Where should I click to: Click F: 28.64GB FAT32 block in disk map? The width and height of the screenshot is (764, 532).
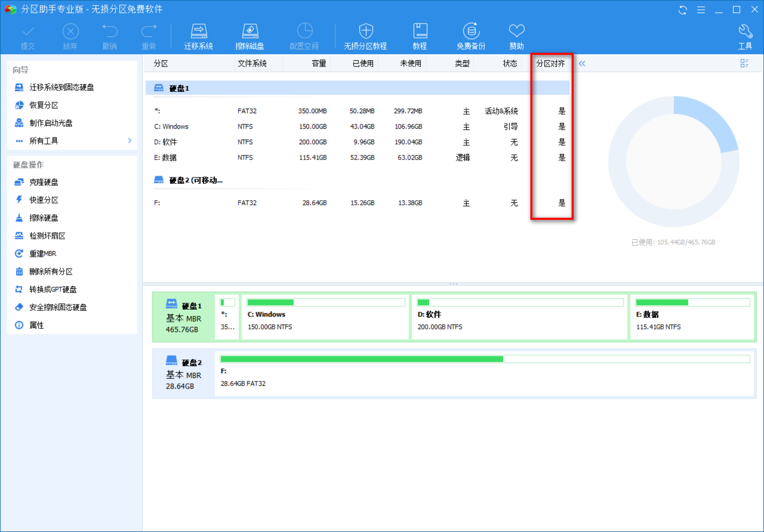pyautogui.click(x=484, y=374)
